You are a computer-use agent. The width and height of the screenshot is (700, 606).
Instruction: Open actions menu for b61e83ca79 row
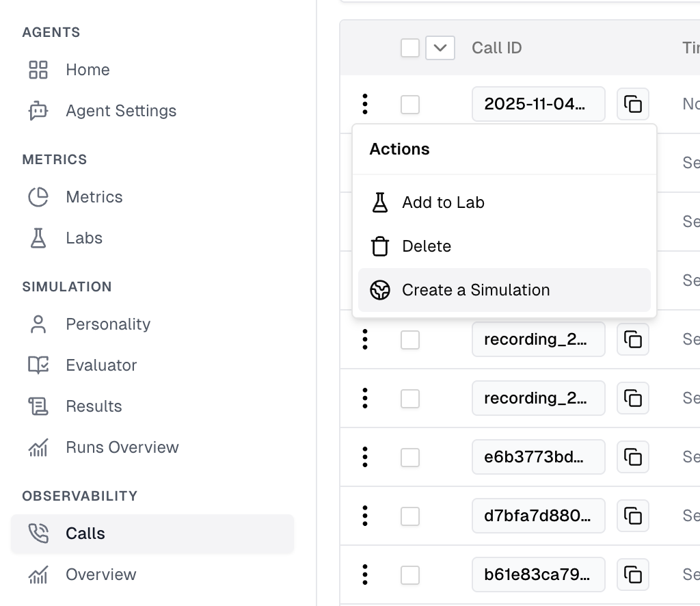(365, 575)
